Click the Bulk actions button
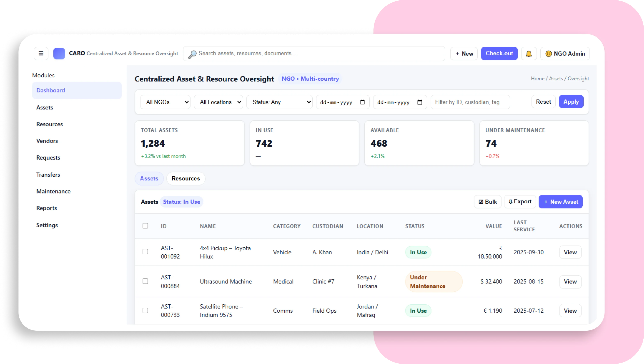The height and width of the screenshot is (364, 644). click(487, 202)
